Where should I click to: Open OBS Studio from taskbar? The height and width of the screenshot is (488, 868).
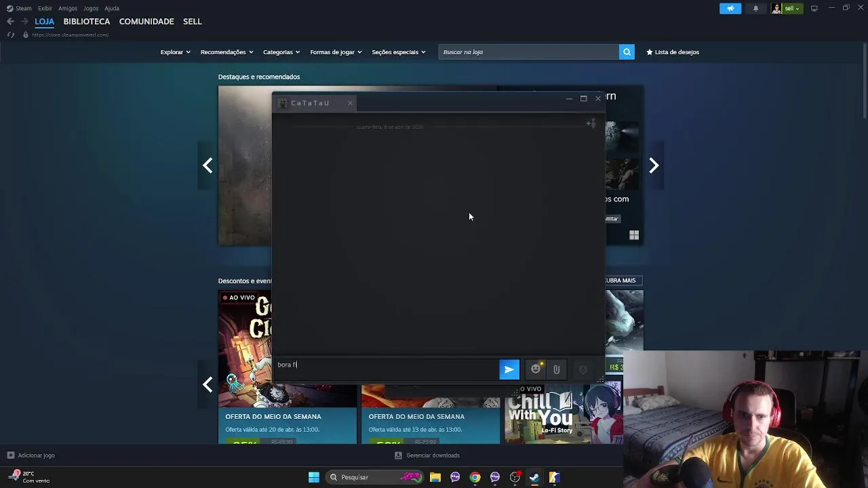515,477
